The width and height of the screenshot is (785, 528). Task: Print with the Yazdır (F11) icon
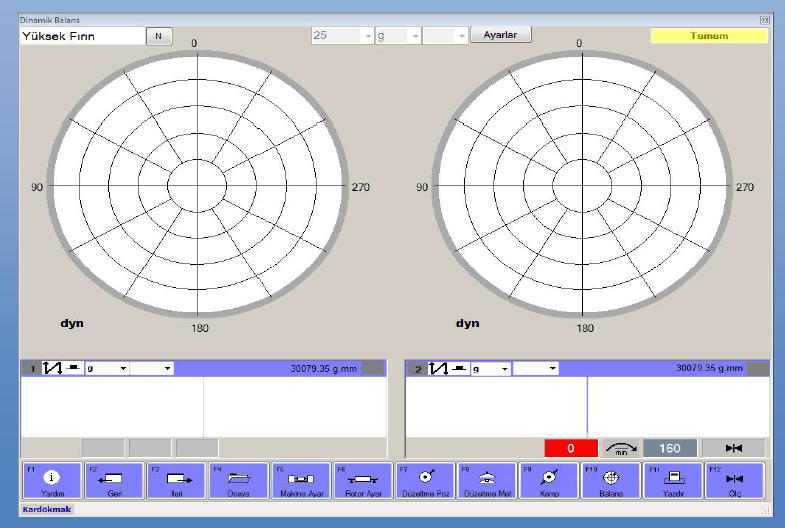673,479
